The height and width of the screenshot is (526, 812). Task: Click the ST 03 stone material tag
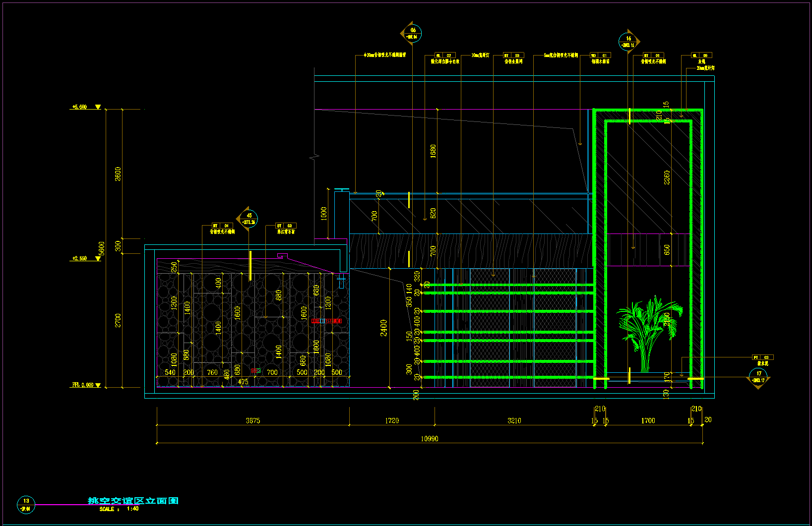[x=286, y=226]
